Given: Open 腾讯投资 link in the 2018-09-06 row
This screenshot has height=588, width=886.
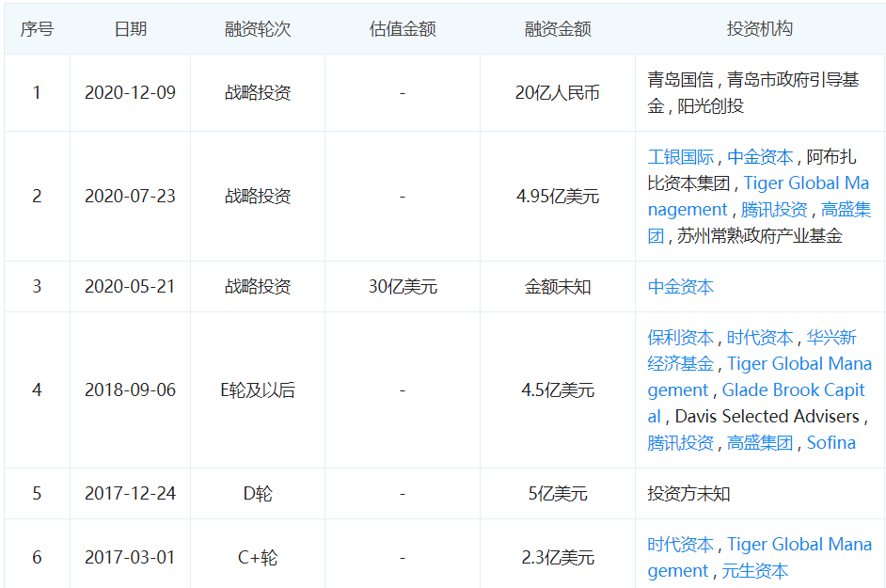Looking at the screenshot, I should (680, 443).
